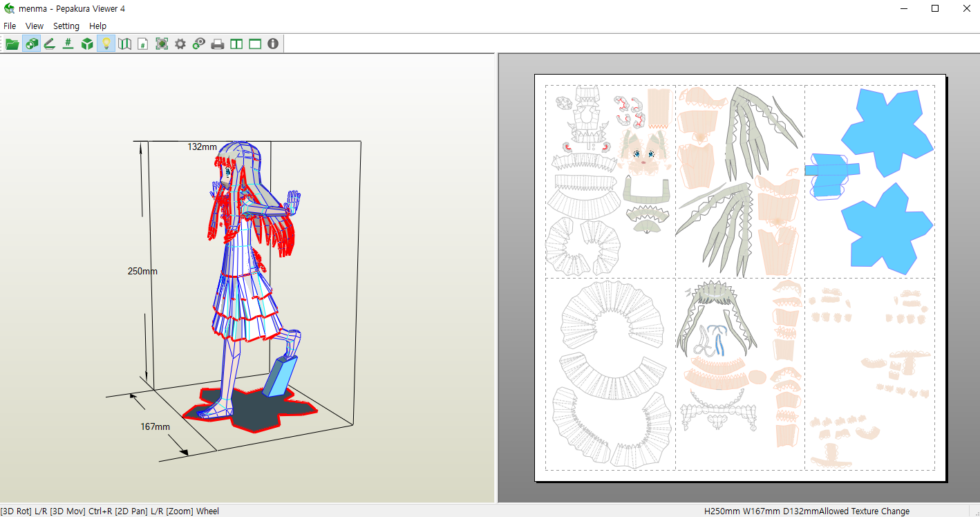Viewport: 980px width, 517px height.
Task: Click the 132mm depth dimension label
Action: [x=202, y=147]
